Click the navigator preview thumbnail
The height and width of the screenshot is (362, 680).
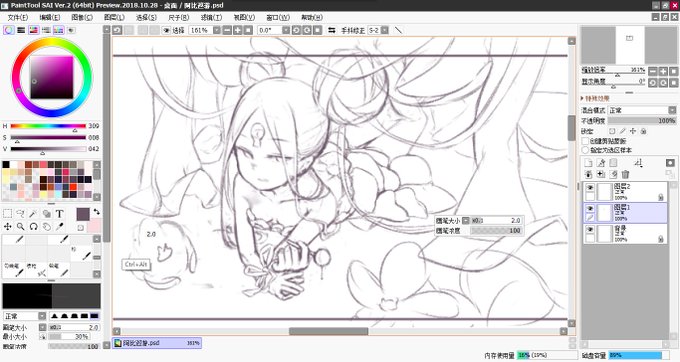629,45
